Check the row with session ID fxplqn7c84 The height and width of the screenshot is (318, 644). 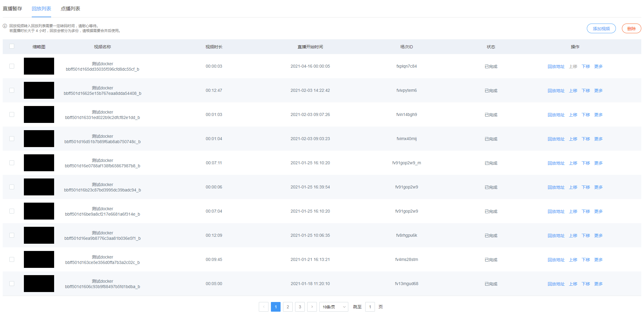[x=12, y=66]
